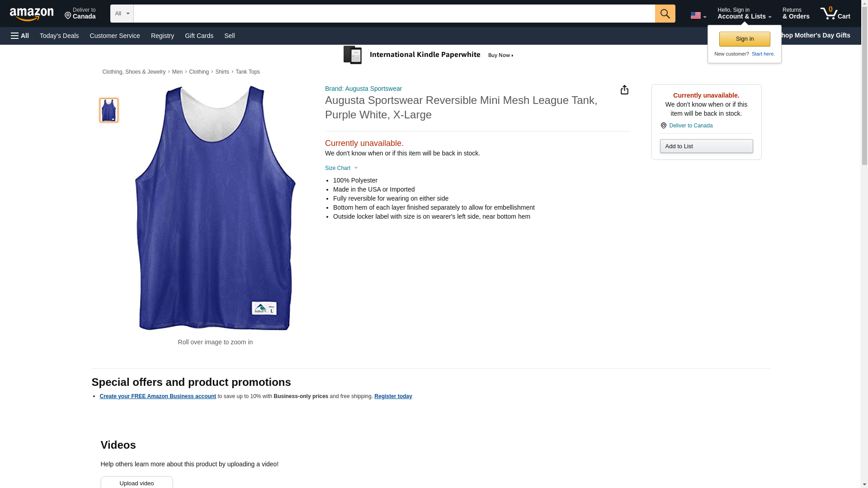Click the search text field
Viewport: 868px width, 488px height.
(x=394, y=14)
